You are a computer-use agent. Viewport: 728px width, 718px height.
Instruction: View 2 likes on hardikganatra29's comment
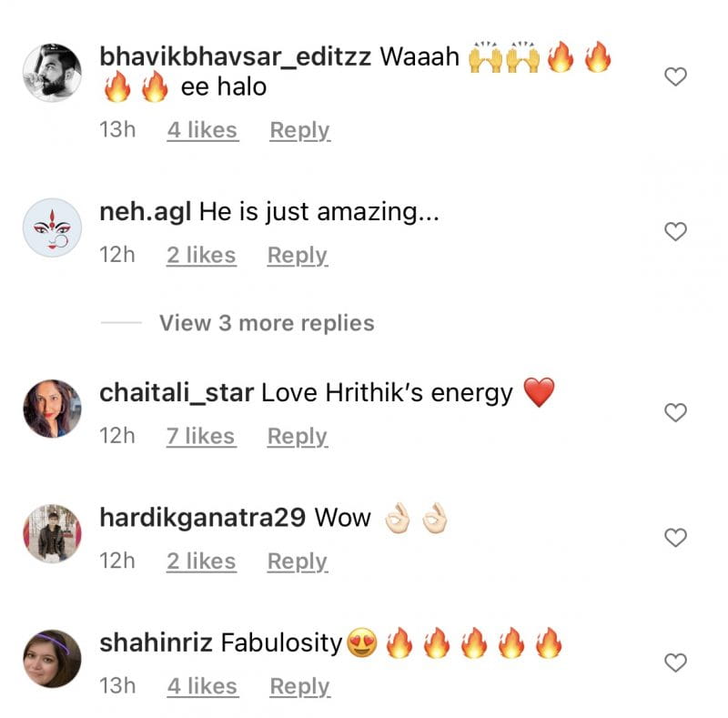[x=201, y=561]
